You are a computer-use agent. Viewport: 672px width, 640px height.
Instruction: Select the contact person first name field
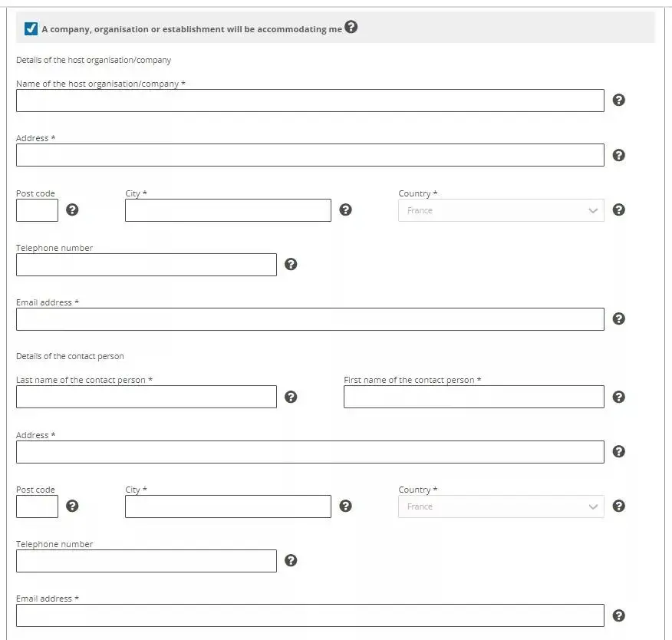[473, 397]
